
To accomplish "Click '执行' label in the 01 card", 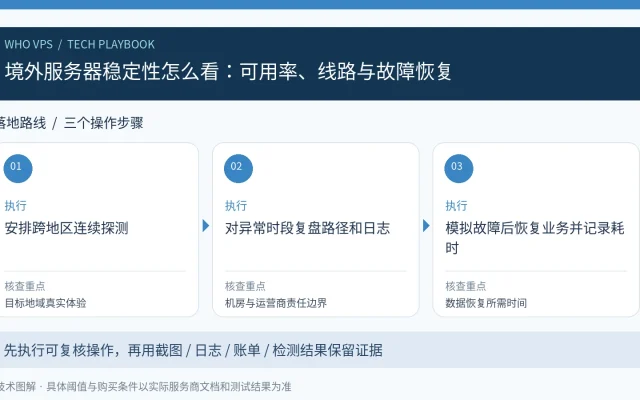I will [x=16, y=205].
